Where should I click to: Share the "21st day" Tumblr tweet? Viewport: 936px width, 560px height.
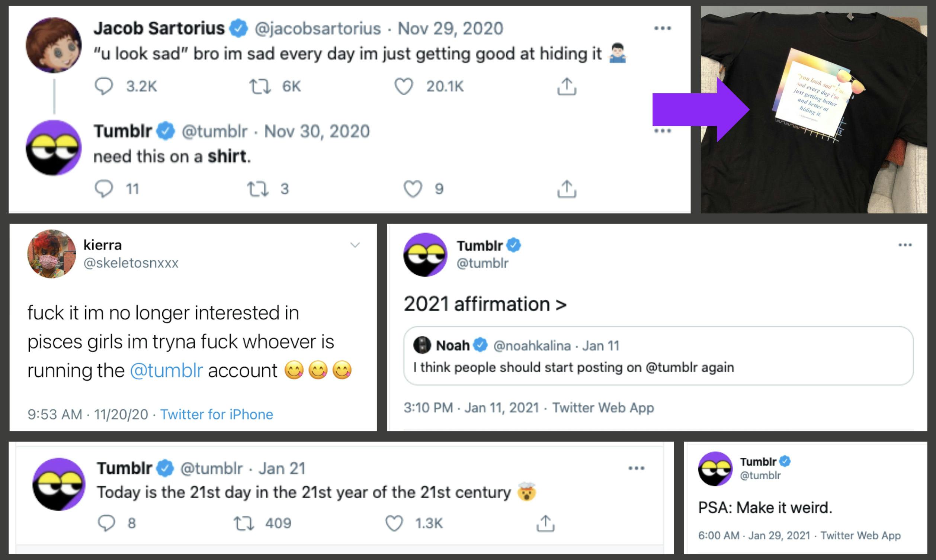tap(545, 524)
